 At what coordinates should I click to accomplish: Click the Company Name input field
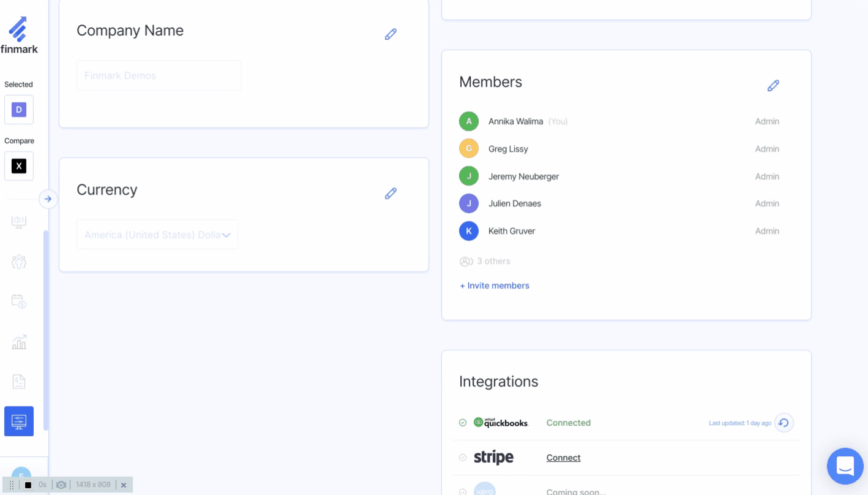pyautogui.click(x=159, y=75)
